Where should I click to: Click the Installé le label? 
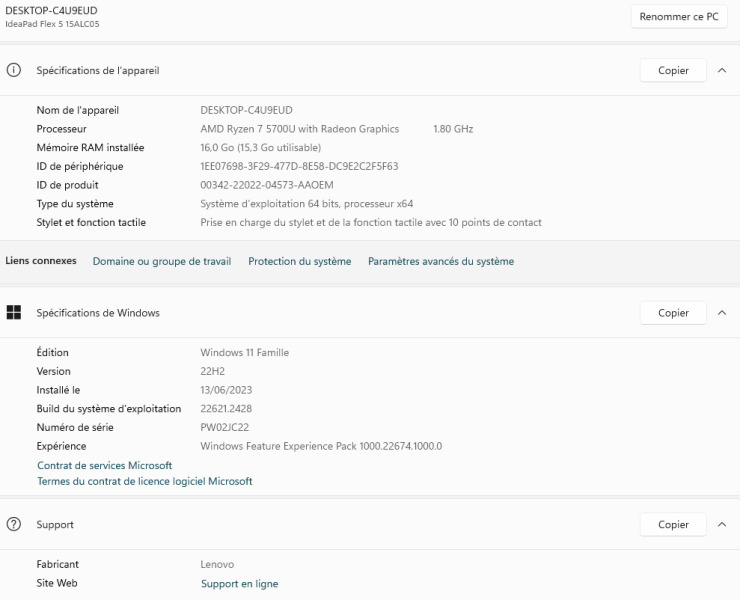58,390
